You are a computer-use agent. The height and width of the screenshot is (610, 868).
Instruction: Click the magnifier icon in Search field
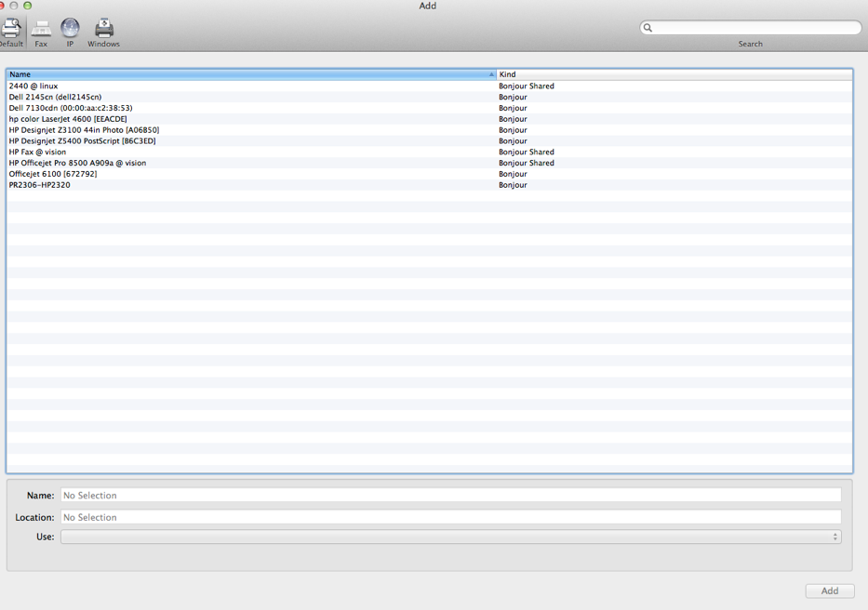(x=648, y=28)
